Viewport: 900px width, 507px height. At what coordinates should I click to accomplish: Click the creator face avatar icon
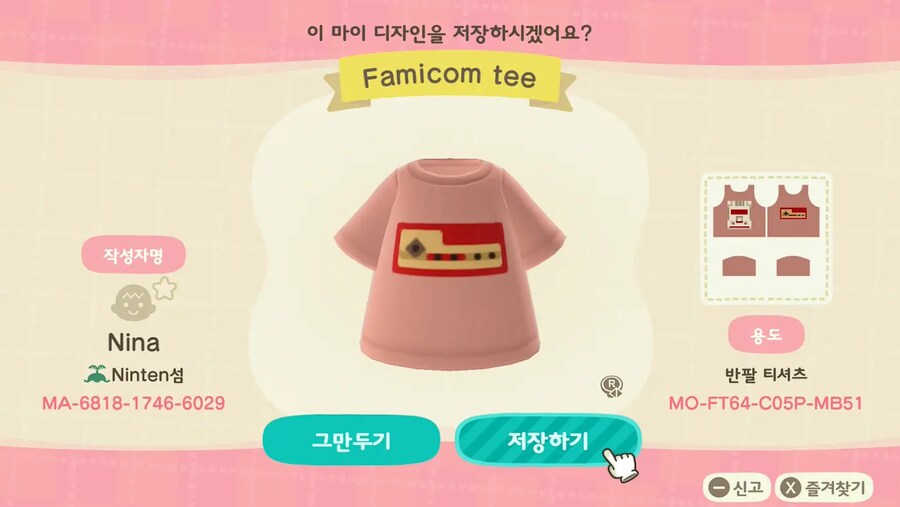coord(133,303)
